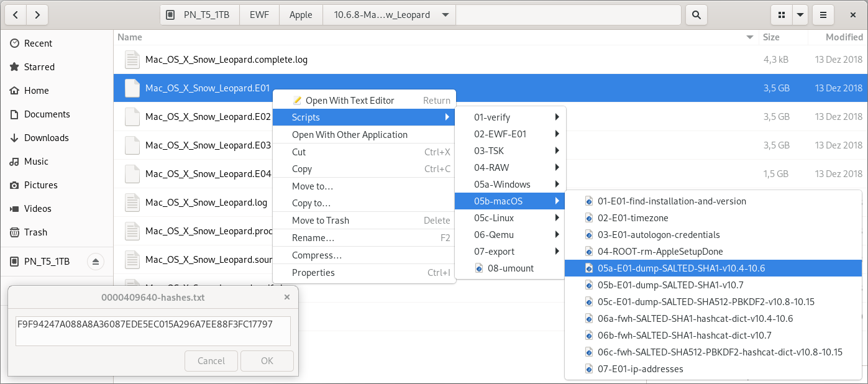The height and width of the screenshot is (384, 868).
Task: Choose Copy to… in context menu
Action: pos(365,203)
